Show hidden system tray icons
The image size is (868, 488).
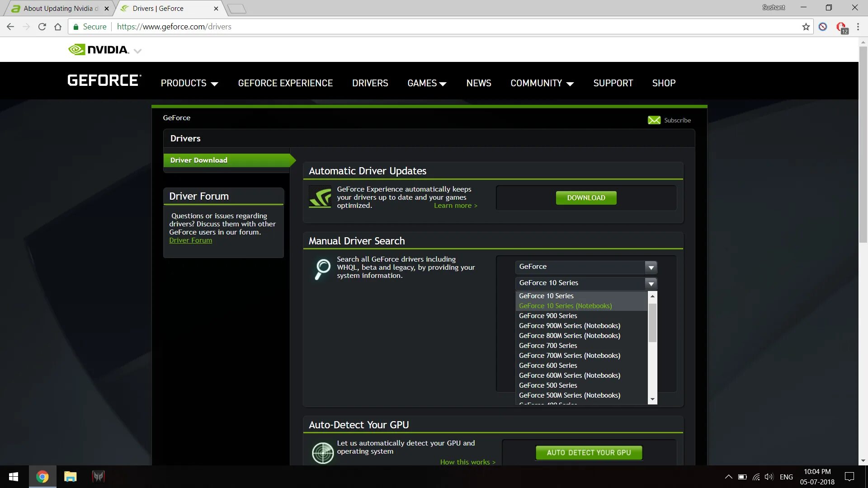tap(728, 477)
